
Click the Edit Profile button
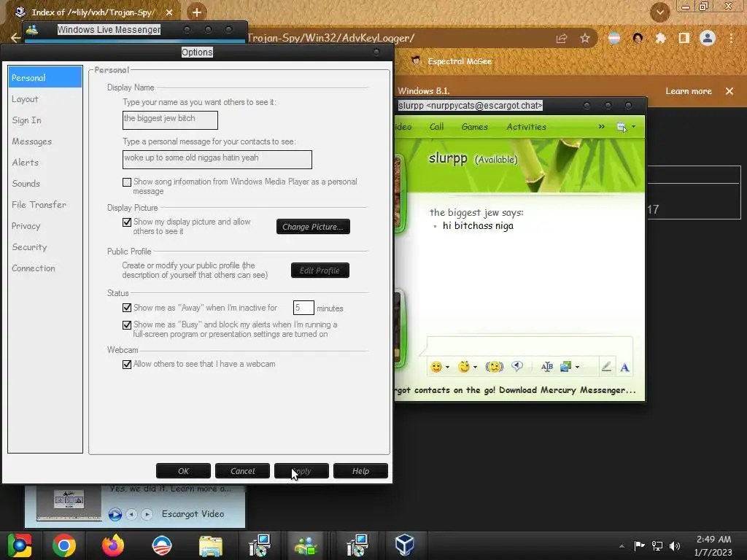point(320,271)
